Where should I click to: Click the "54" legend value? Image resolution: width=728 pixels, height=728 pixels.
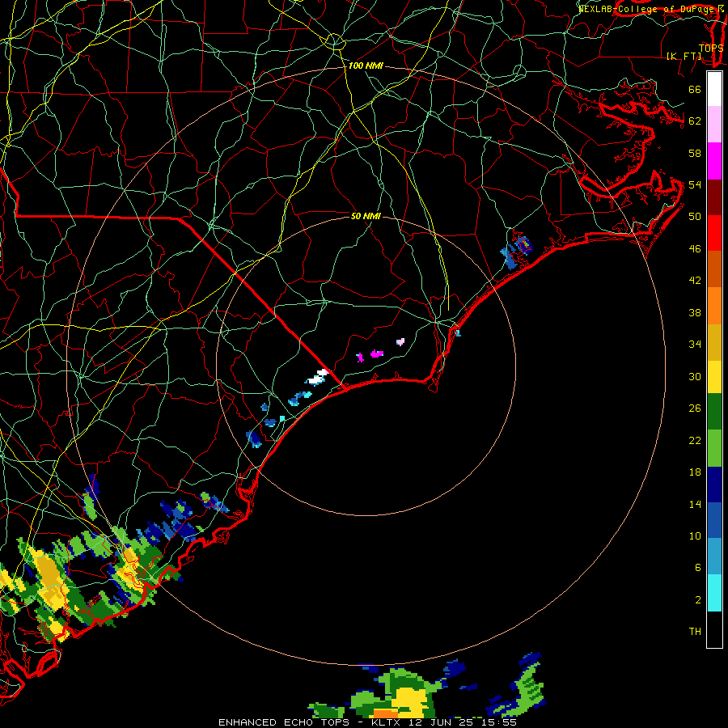pyautogui.click(x=695, y=185)
